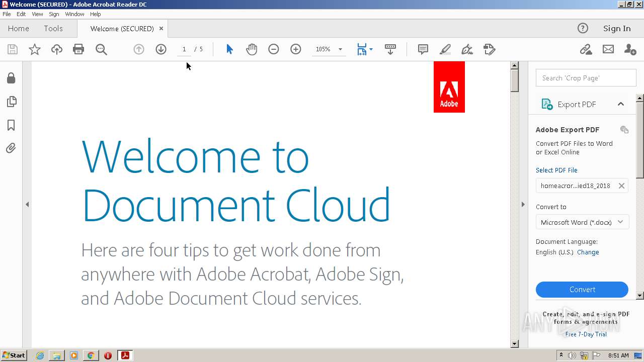
Task: Print the document using the printer icon
Action: point(78,49)
